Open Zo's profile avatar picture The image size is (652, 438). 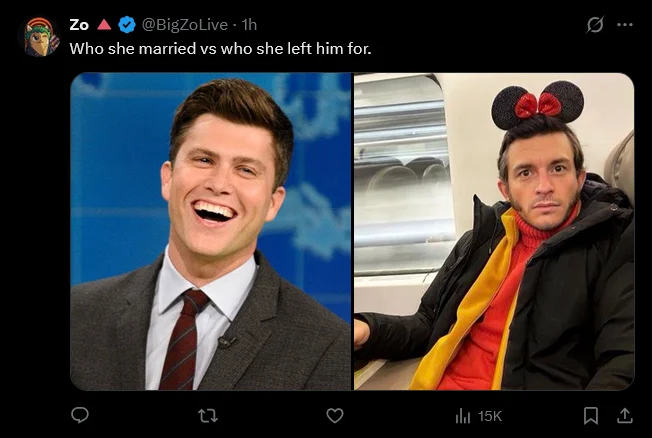(x=41, y=36)
